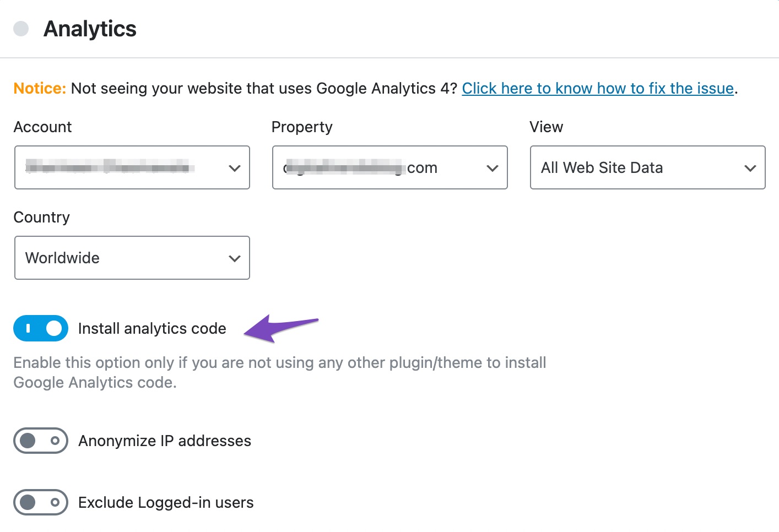The width and height of the screenshot is (779, 532).
Task: Disable the Install analytics code switch
Action: (41, 328)
